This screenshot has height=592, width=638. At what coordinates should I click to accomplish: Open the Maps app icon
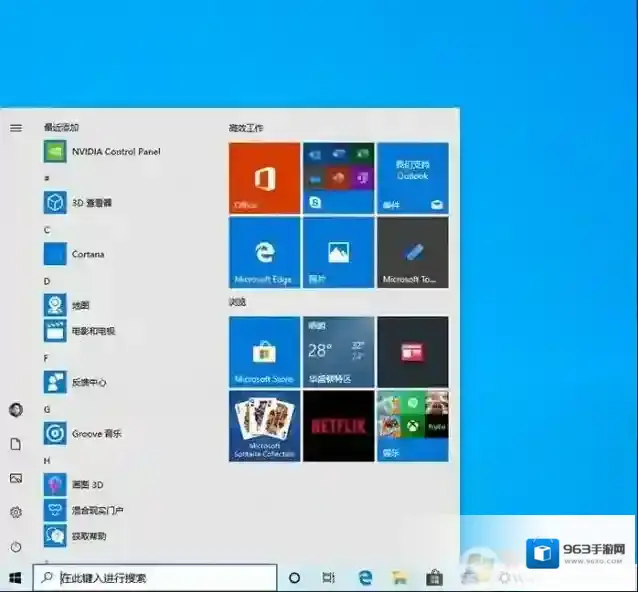tap(55, 305)
